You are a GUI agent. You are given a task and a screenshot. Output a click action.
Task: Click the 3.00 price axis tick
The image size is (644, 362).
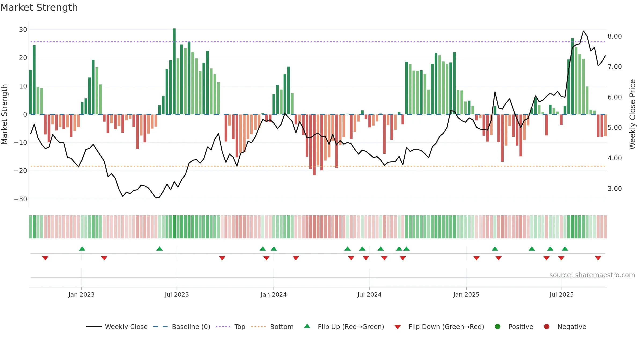pos(615,189)
